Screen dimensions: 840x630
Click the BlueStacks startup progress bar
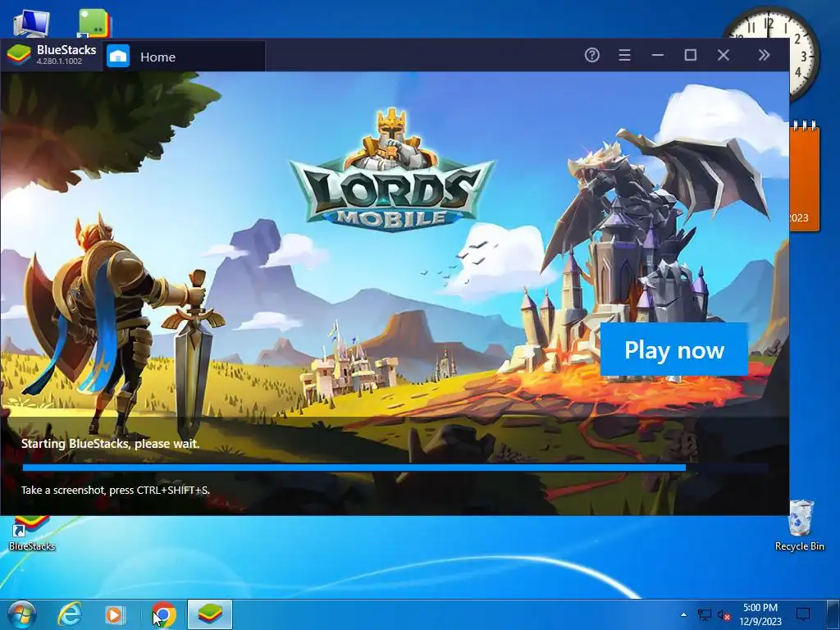point(395,468)
